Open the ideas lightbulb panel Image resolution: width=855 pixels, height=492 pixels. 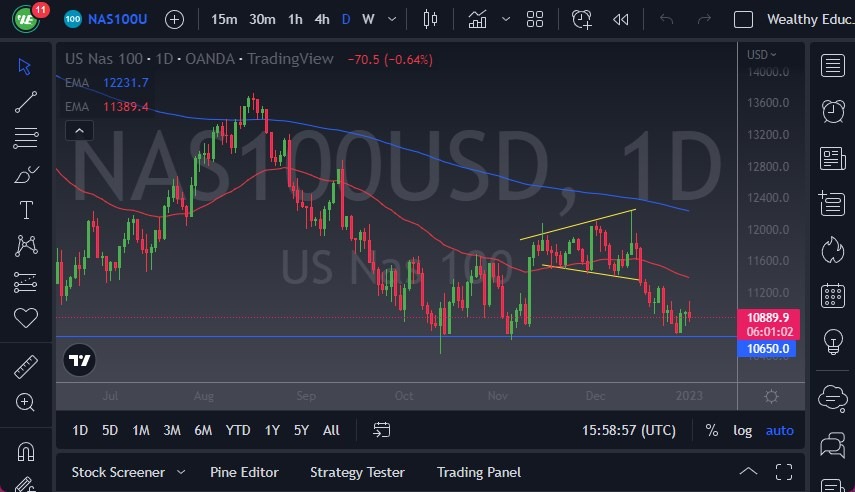[x=832, y=341]
